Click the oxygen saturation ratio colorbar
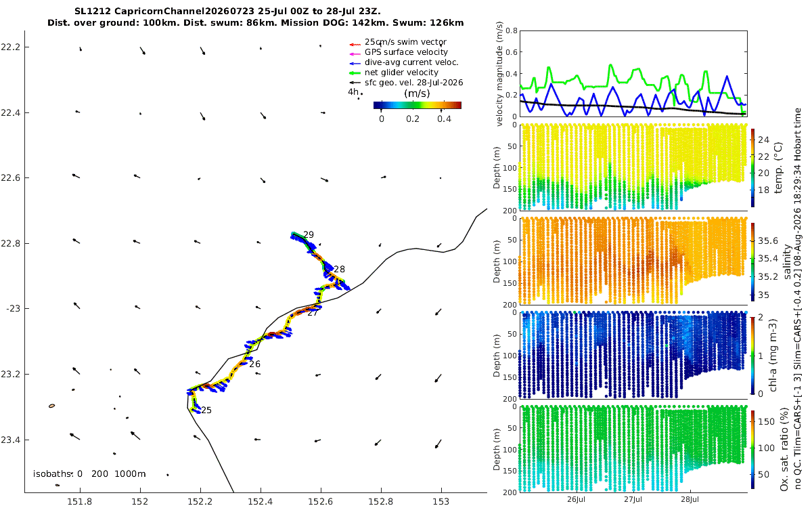 (753, 448)
